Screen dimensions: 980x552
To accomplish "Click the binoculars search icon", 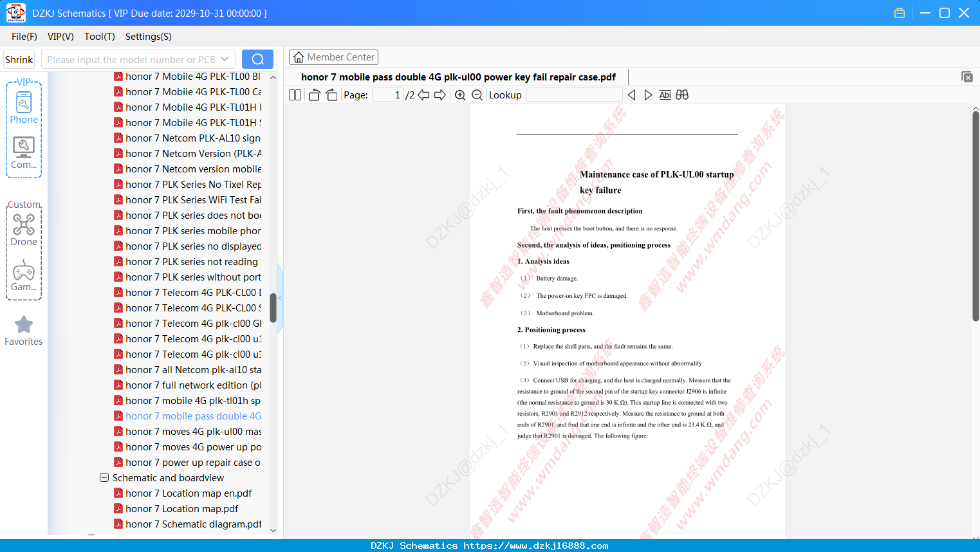I will [x=682, y=95].
